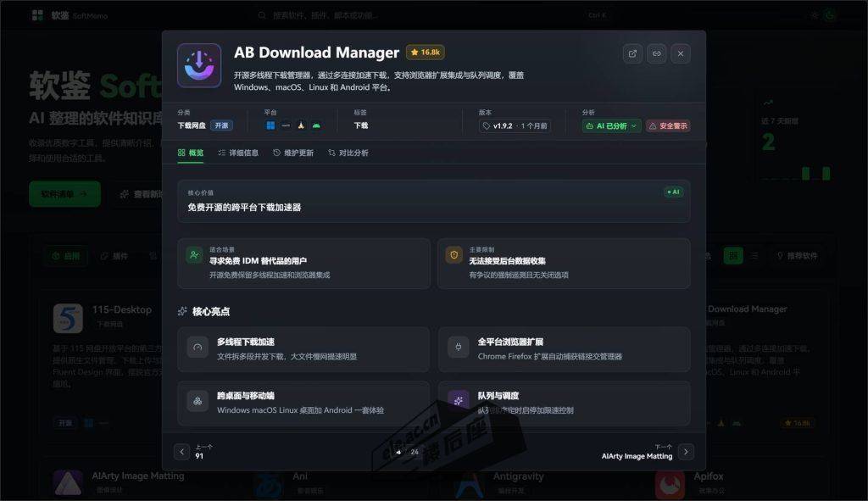Click the 下载网盘 category text

coord(192,125)
